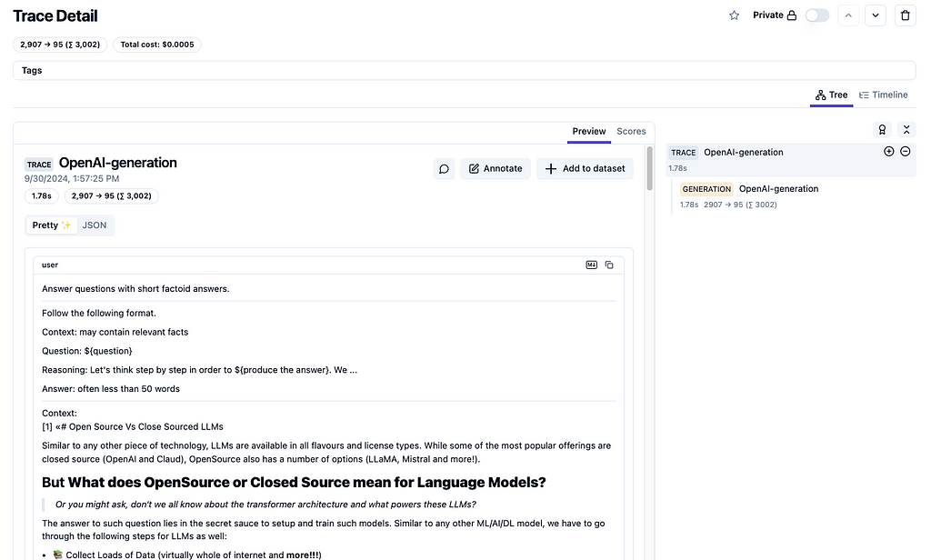Viewport: 931px width, 560px height.
Task: Select GENERATION OpenAI-generation tree row
Action: pos(796,196)
